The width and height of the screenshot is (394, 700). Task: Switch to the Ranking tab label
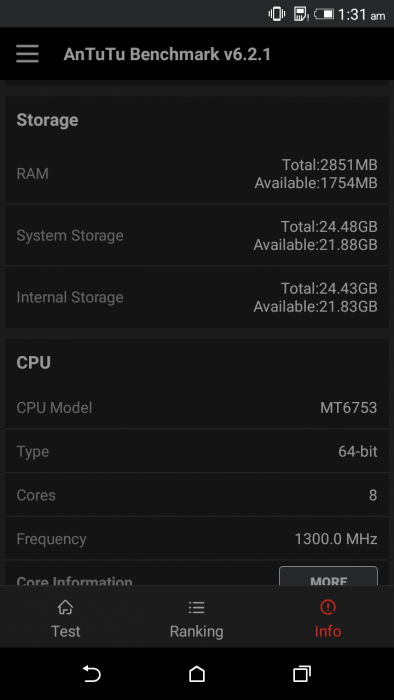[196, 631]
